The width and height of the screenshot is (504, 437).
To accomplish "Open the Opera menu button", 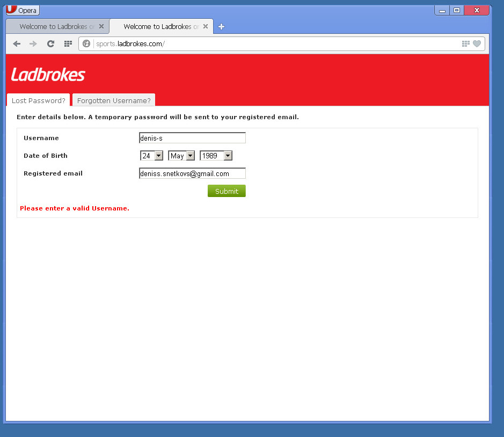I will pos(23,10).
